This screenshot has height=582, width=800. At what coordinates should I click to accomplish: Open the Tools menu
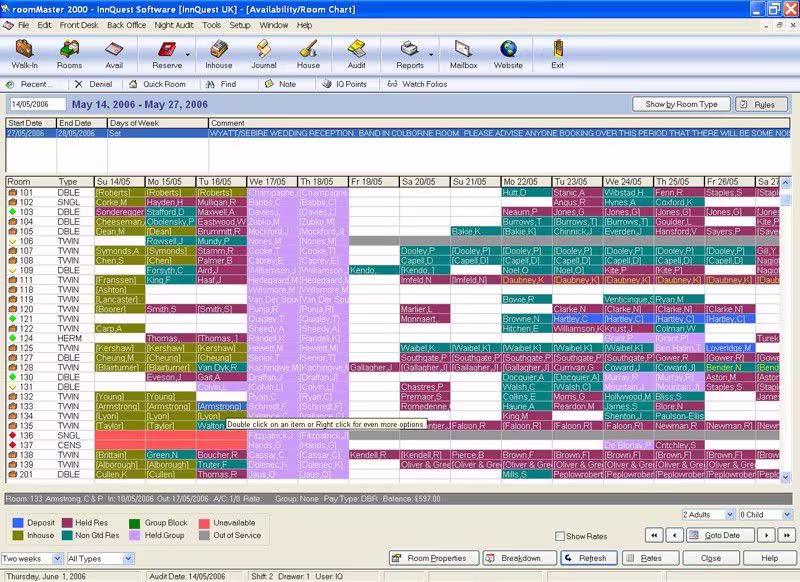tap(211, 25)
